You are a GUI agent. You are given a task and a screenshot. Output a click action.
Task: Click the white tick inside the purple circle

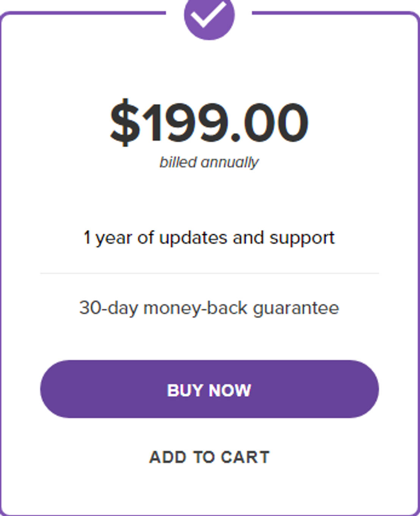tap(208, 14)
